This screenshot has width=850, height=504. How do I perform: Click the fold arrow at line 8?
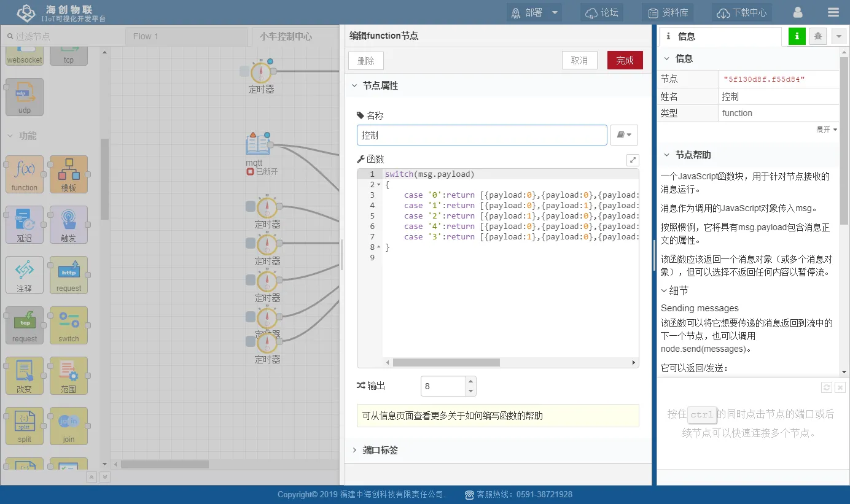378,247
